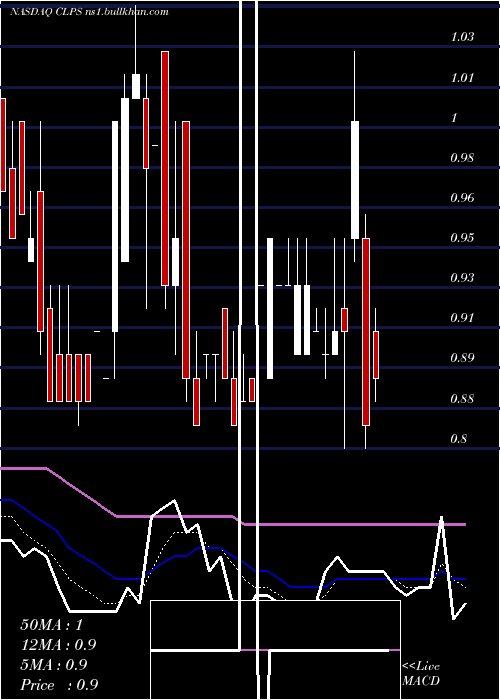
Task: Click the 1.01 price axis label
Action: click(x=462, y=78)
